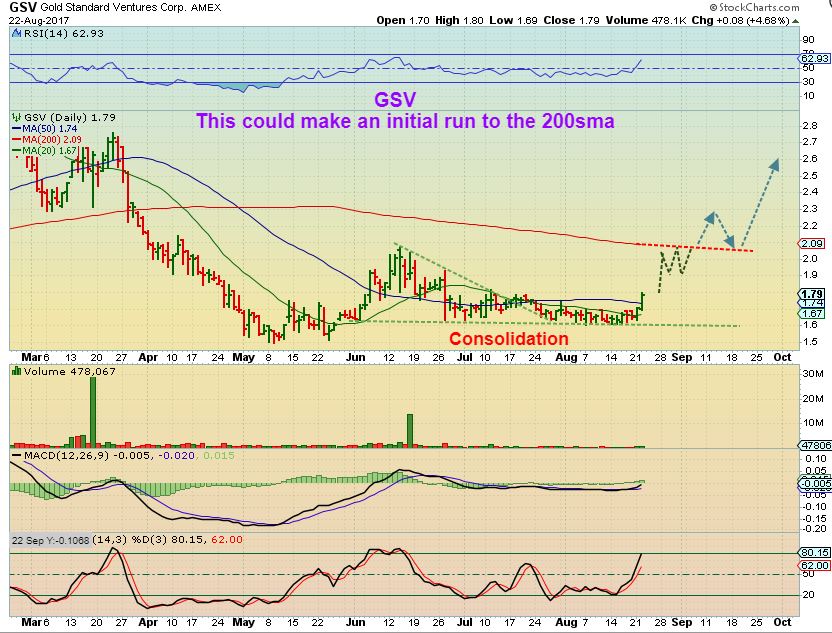
Task: Click the 80.15 stochastic axis value tag
Action: pyautogui.click(x=814, y=552)
